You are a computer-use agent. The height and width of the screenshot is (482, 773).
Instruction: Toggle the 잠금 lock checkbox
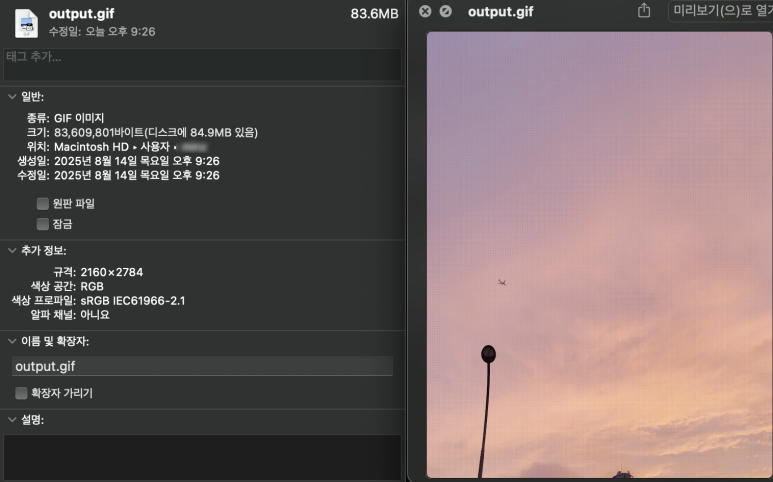[x=43, y=224]
